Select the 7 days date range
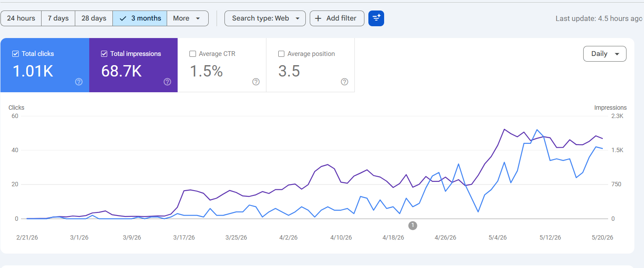 tap(58, 18)
